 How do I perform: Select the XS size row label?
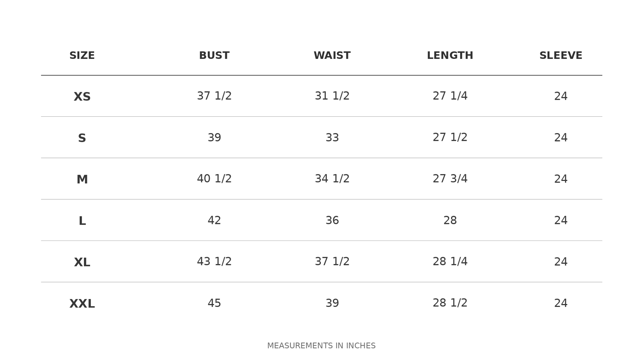tap(82, 97)
